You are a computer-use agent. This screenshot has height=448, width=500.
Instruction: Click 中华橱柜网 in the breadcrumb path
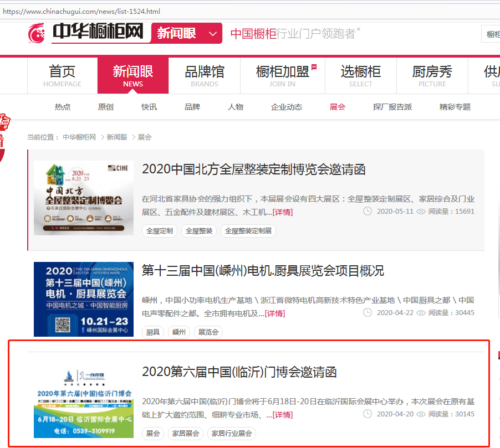(x=79, y=137)
